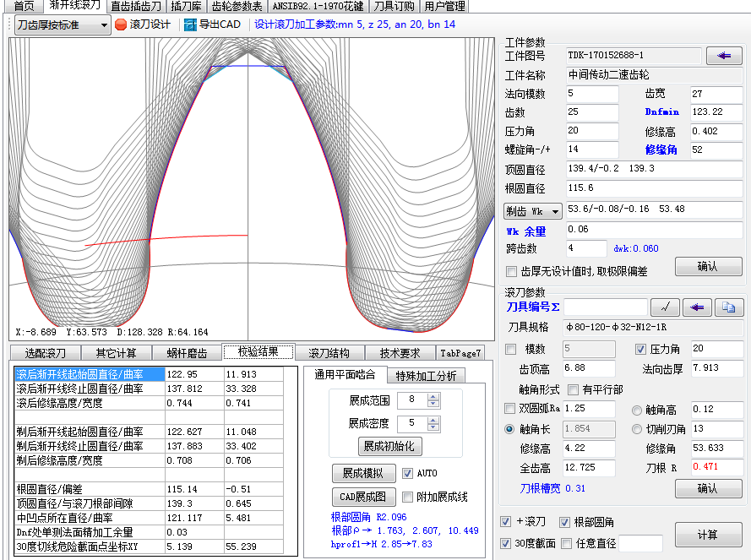Uncheck the 30度截面 checkbox
The height and width of the screenshot is (560, 751).
point(505,543)
